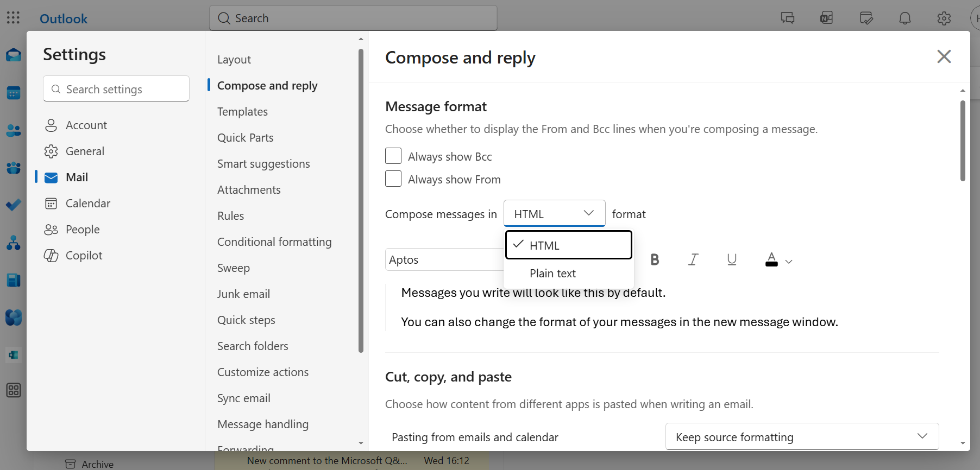The height and width of the screenshot is (470, 980).
Task: Open Attachments settings
Action: point(249,190)
